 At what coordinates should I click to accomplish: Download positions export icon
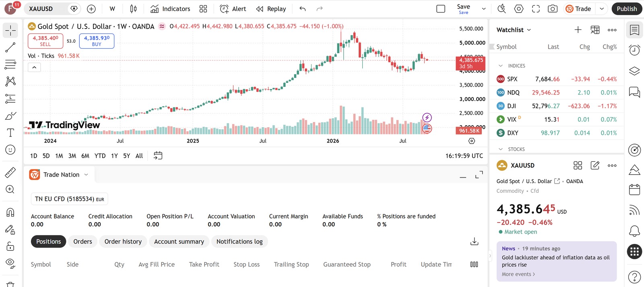(474, 241)
